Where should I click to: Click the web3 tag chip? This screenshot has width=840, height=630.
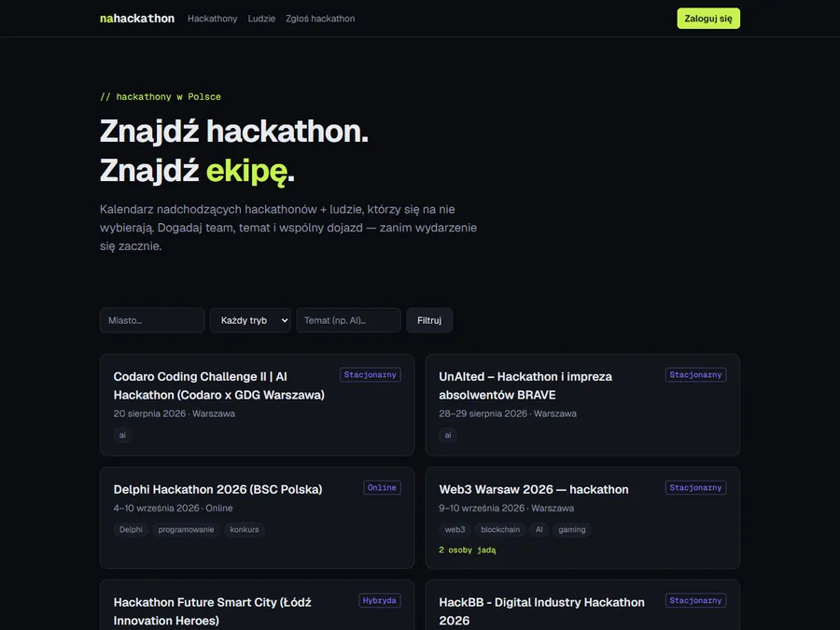tap(455, 530)
